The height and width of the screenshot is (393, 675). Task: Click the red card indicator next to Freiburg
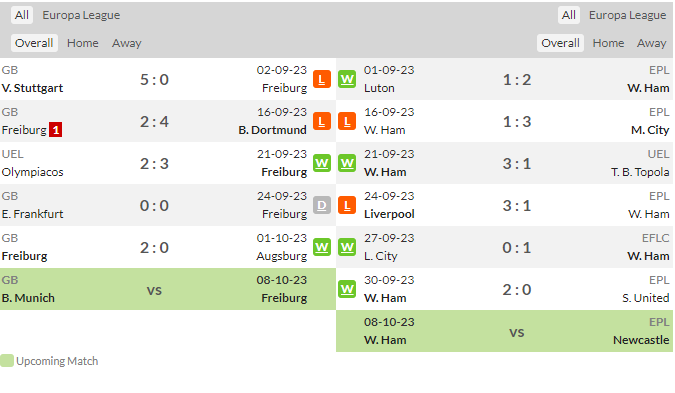point(56,130)
